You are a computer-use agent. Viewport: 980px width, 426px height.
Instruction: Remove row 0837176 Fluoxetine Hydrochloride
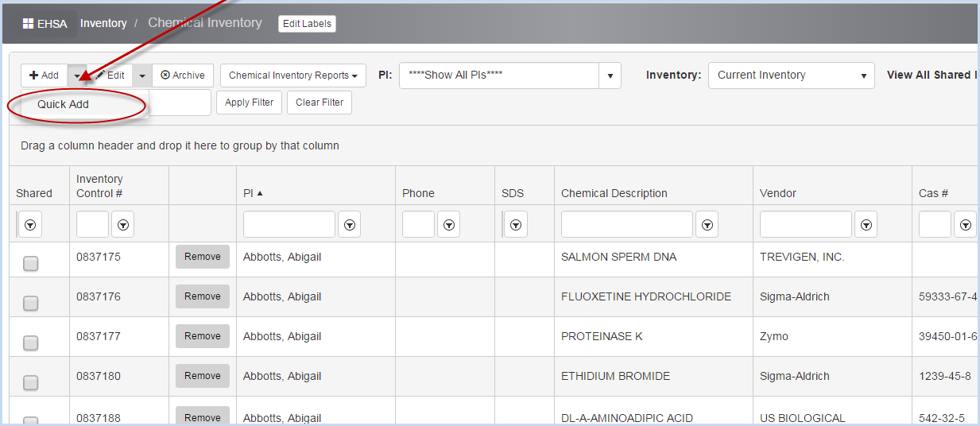[203, 296]
